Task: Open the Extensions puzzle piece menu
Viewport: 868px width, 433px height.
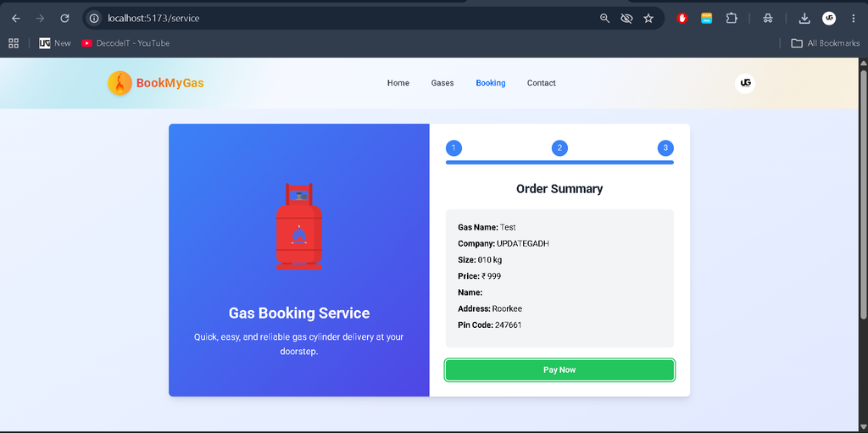Action: 732,19
